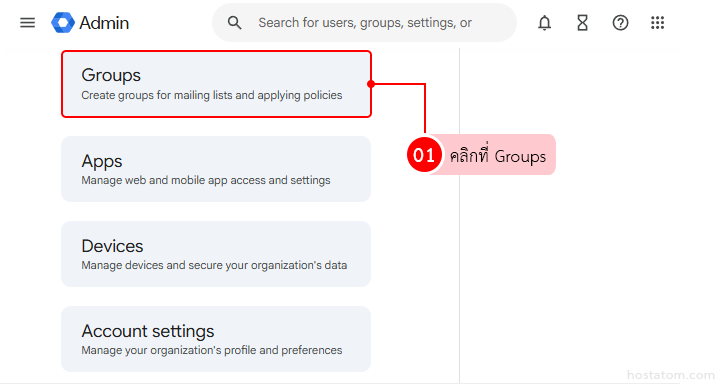Viewport: 720px width, 384px height.
Task: Open the Google apps grid
Action: coord(658,23)
